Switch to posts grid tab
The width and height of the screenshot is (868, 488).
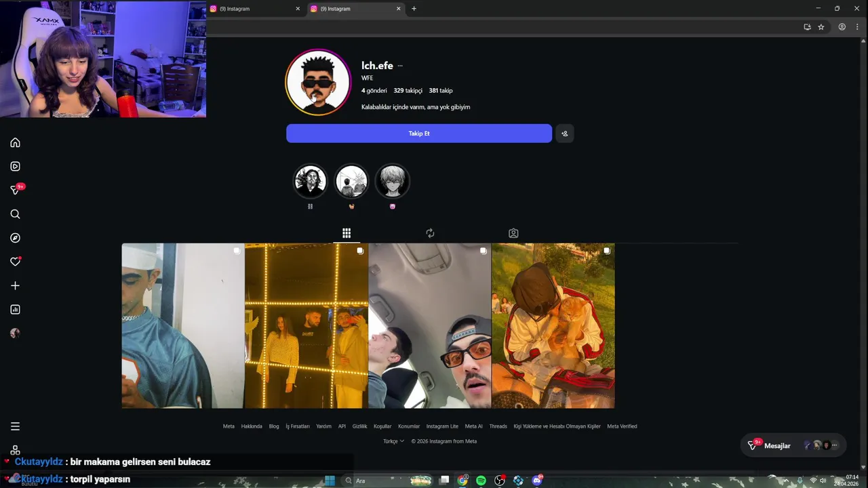(347, 233)
